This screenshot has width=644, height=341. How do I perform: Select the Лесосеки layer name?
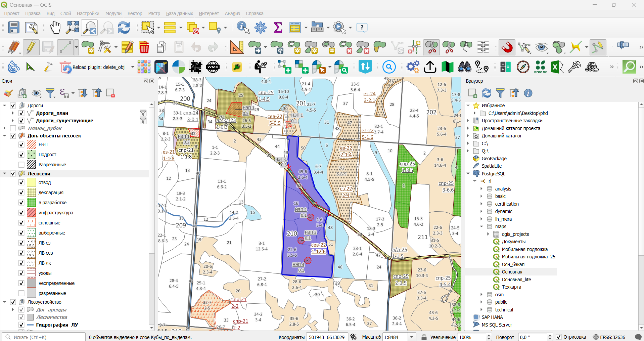(39, 174)
